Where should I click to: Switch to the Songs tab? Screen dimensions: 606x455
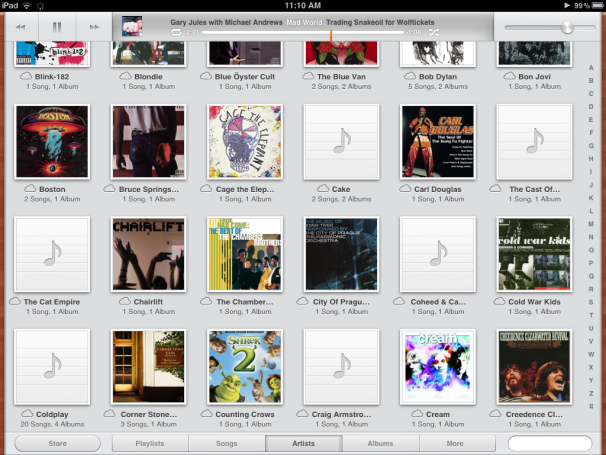pyautogui.click(x=226, y=443)
